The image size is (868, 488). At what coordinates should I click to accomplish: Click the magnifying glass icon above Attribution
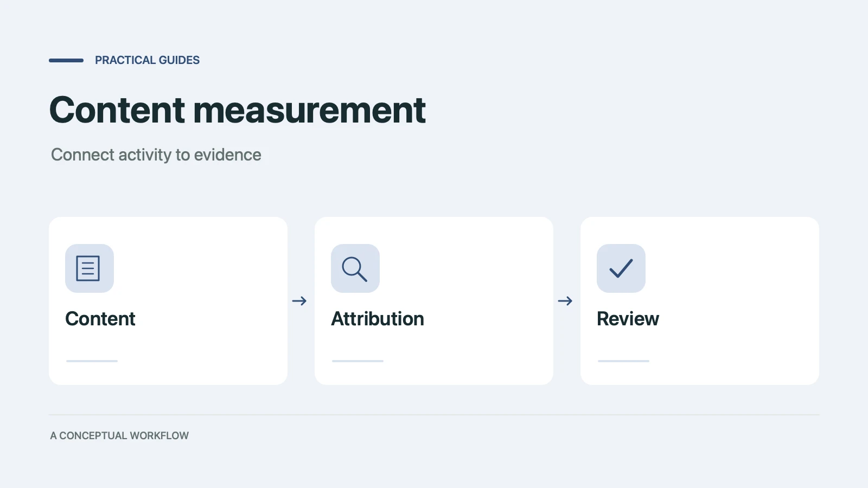coord(355,268)
